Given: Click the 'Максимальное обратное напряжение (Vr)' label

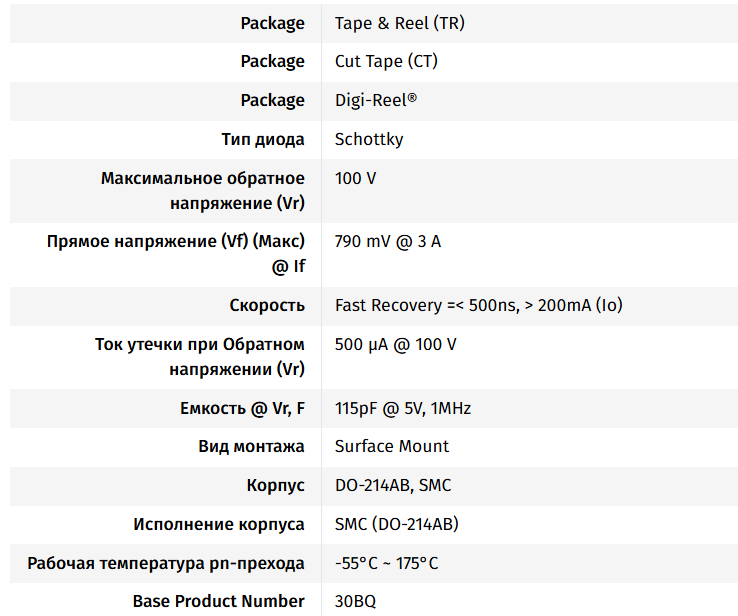Looking at the screenshot, I should [x=203, y=190].
